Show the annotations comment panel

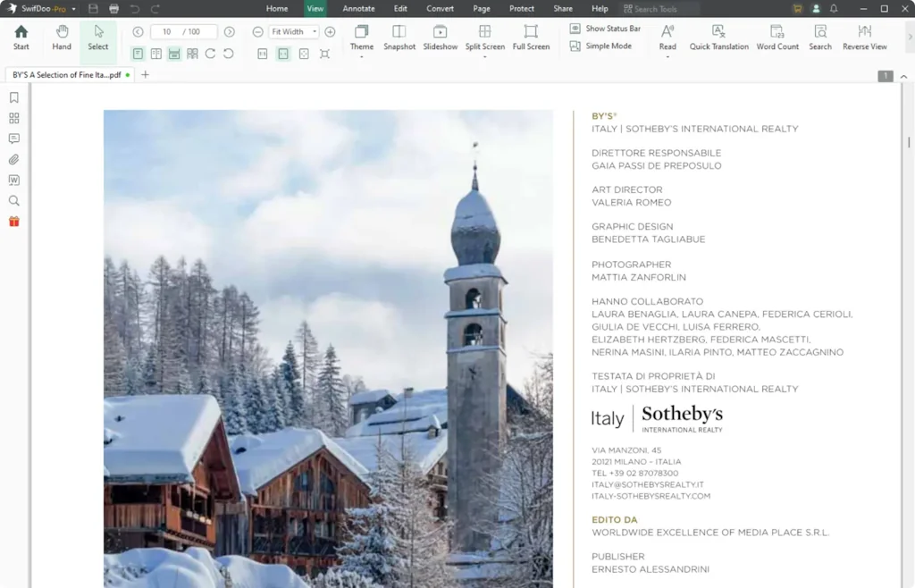pos(13,139)
